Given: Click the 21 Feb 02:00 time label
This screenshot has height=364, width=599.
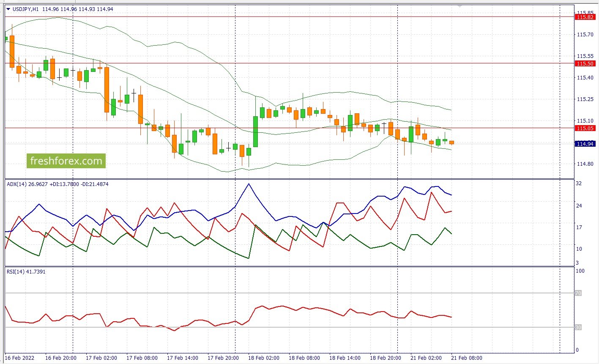Looking at the screenshot, I should (426, 358).
